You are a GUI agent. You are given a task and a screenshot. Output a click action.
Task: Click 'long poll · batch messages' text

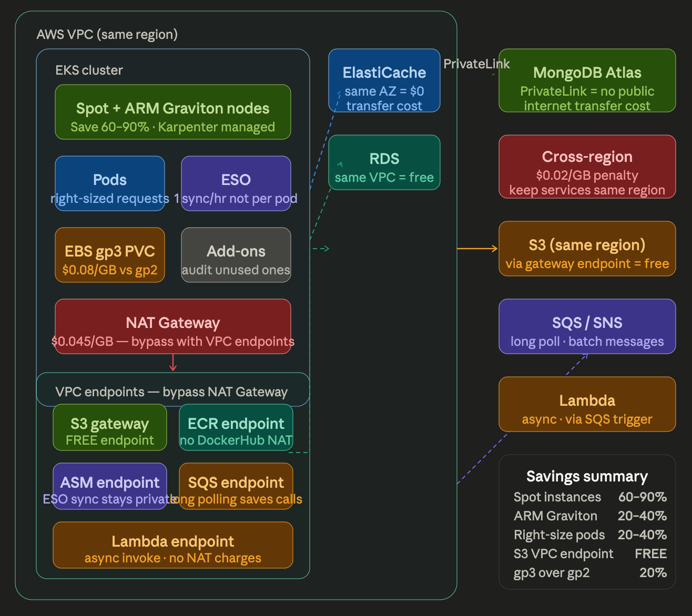click(x=587, y=342)
